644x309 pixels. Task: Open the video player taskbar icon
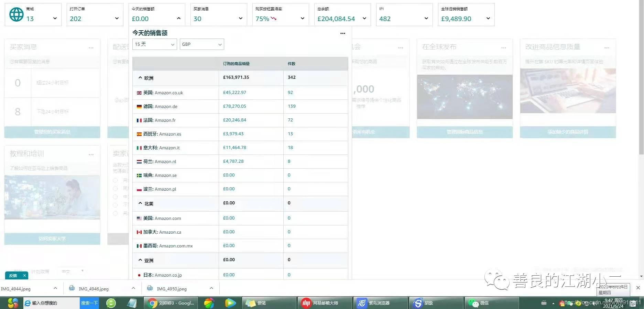click(x=230, y=303)
